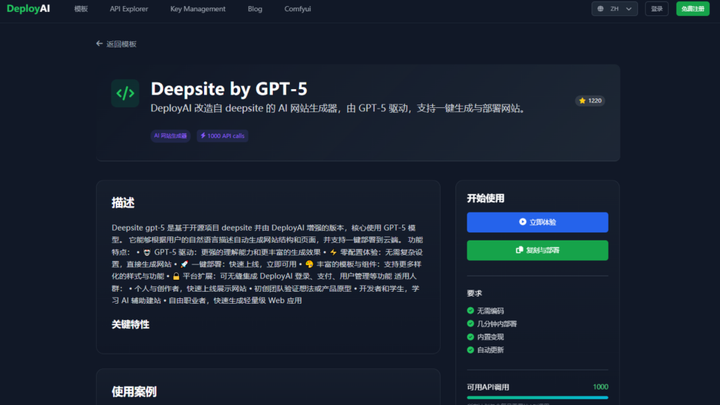Click the star rating icon

tap(582, 101)
